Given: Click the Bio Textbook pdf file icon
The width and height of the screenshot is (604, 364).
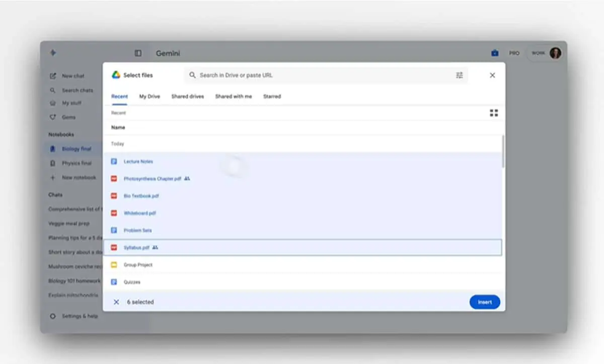Looking at the screenshot, I should 114,196.
